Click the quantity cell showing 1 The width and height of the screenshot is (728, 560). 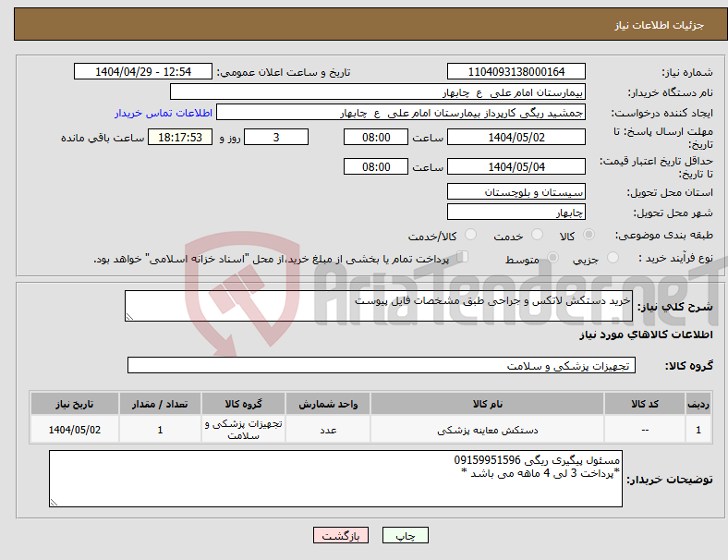[160, 430]
